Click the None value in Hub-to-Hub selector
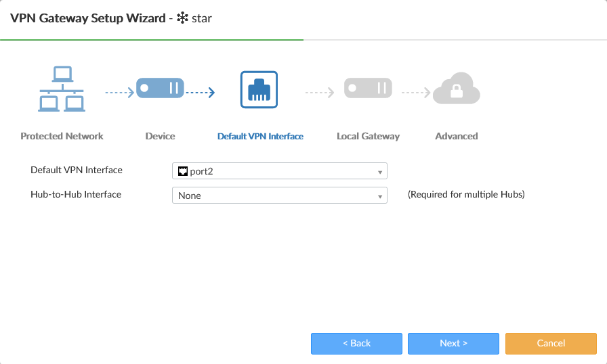607x364 pixels. (x=190, y=196)
